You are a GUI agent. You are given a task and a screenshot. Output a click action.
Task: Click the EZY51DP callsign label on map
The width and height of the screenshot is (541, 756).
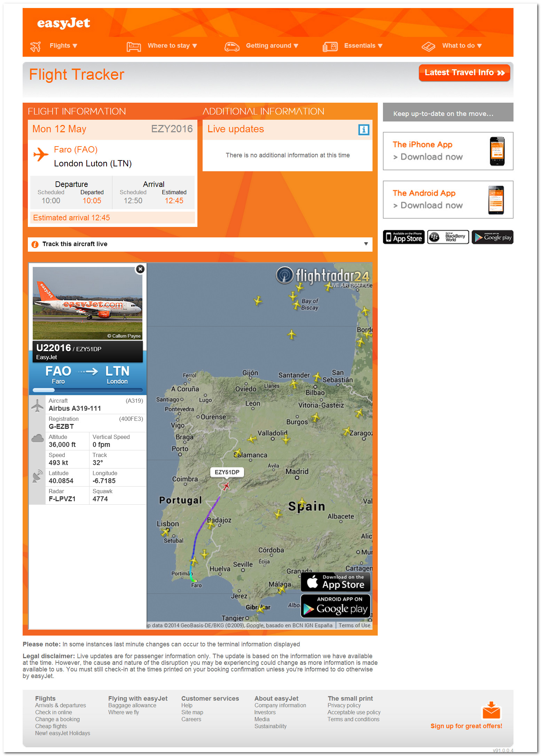227,472
